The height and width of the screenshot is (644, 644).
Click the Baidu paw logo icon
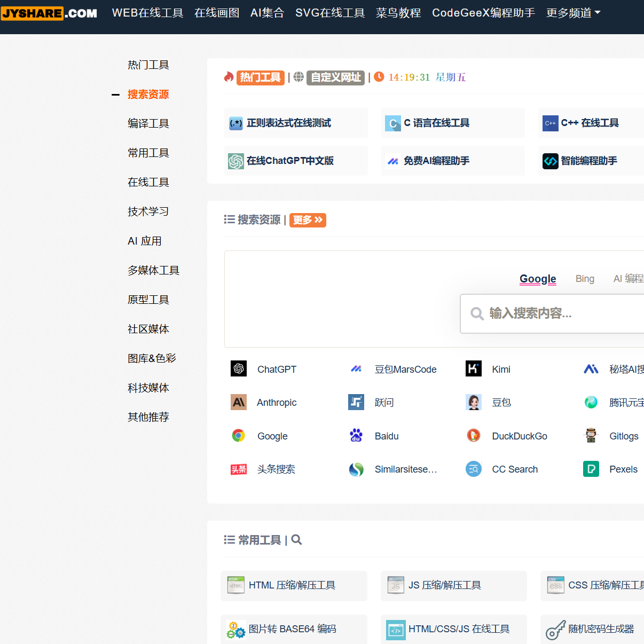click(x=356, y=436)
